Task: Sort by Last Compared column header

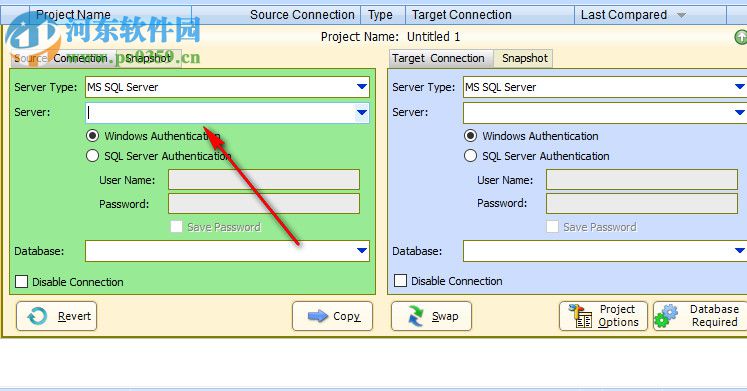Action: click(x=651, y=15)
